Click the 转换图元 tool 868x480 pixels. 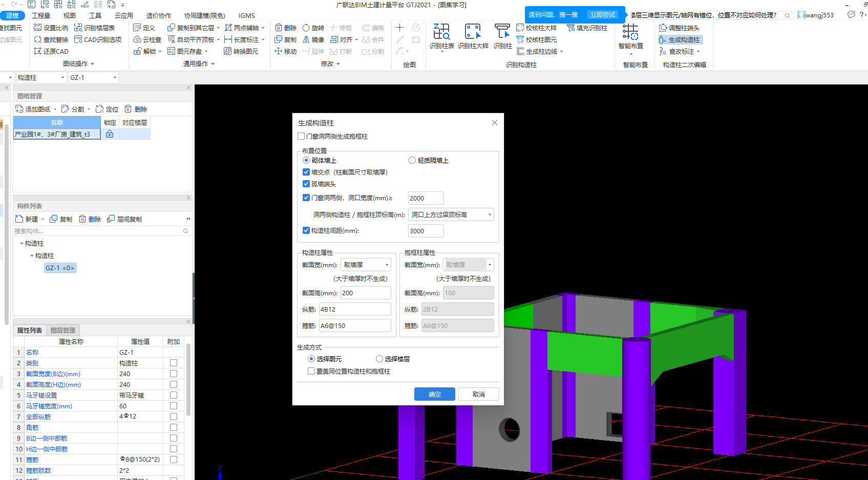tap(241, 52)
